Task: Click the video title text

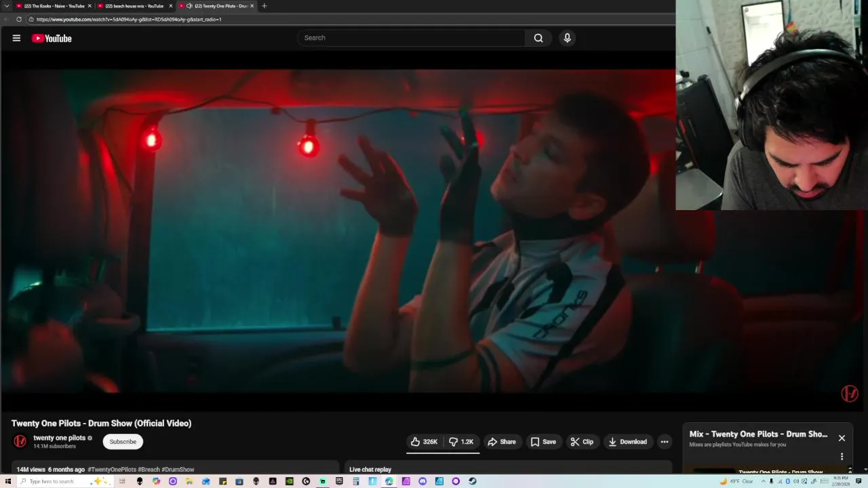Action: (x=102, y=423)
